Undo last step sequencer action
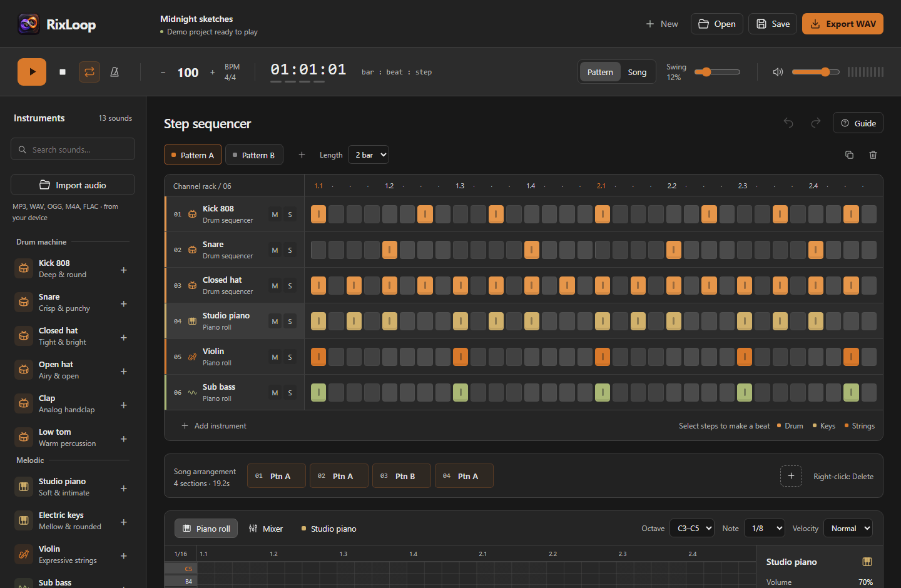Screen dimensions: 901x588 (788, 123)
